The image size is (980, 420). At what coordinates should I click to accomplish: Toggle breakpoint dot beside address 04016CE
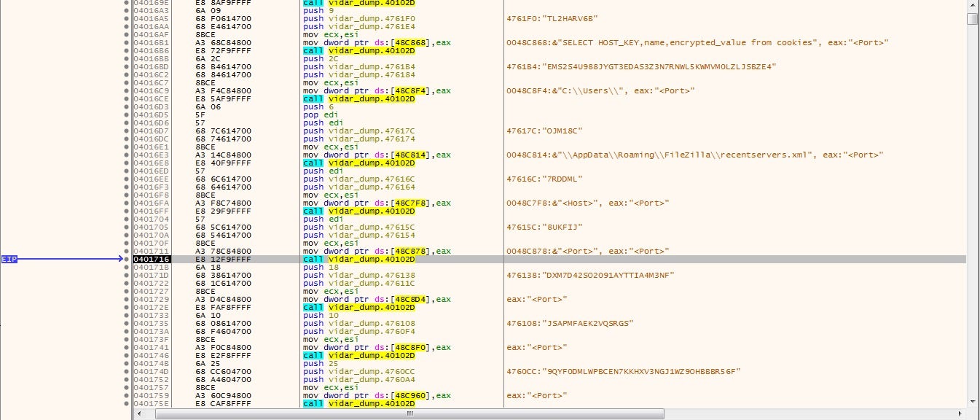(x=127, y=98)
